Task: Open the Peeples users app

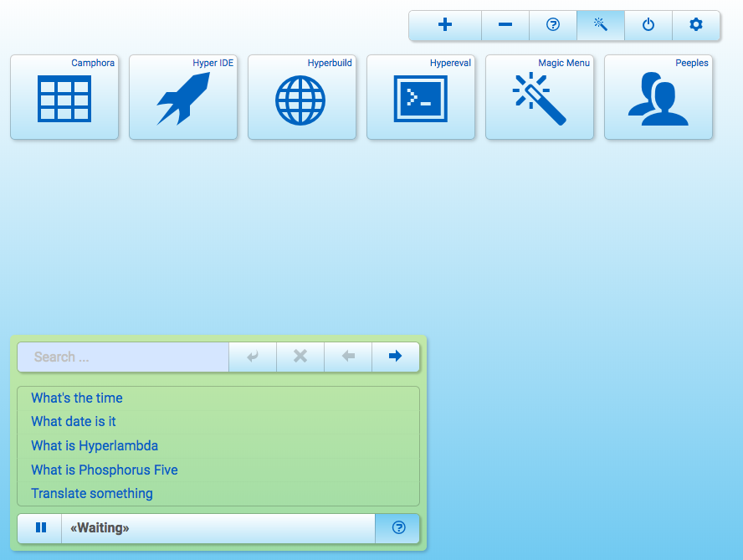Action: 658,97
